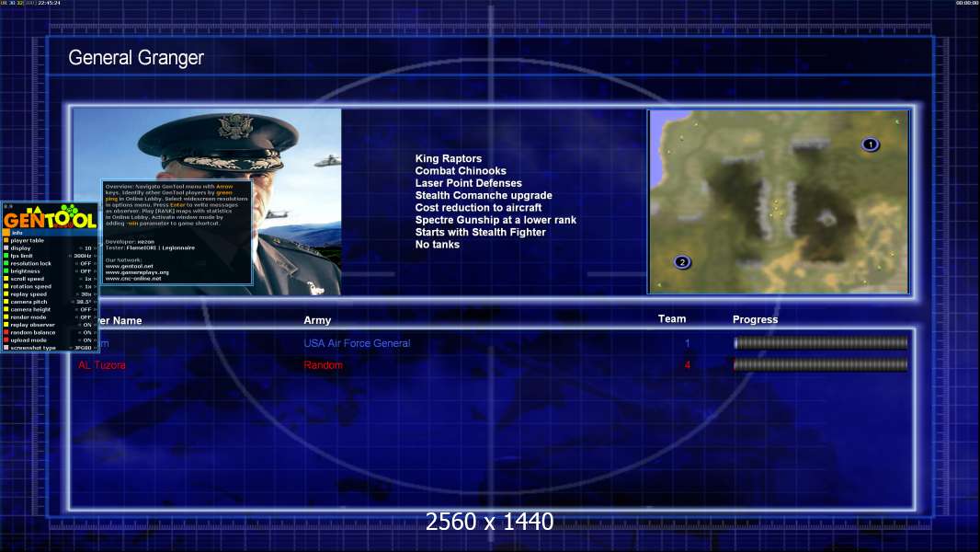The width and height of the screenshot is (980, 552).
Task: Change the screenshot type JPG80 value
Action: pyautogui.click(x=84, y=348)
